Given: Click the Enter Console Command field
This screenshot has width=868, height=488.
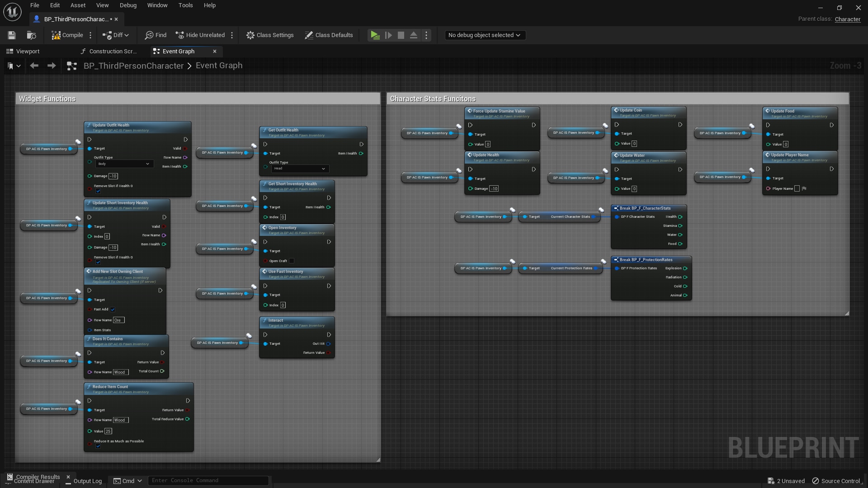Looking at the screenshot, I should [x=208, y=480].
